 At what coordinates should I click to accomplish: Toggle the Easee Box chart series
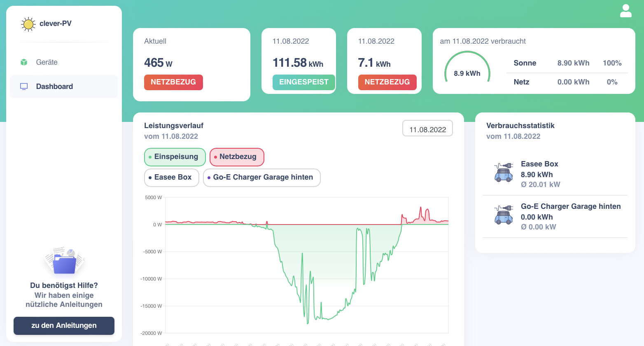[x=172, y=178]
